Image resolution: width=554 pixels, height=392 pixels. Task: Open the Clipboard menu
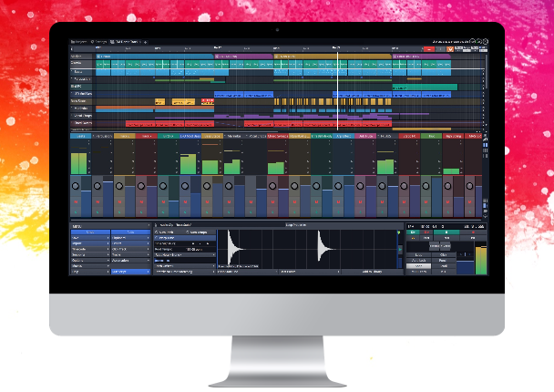click(x=130, y=238)
